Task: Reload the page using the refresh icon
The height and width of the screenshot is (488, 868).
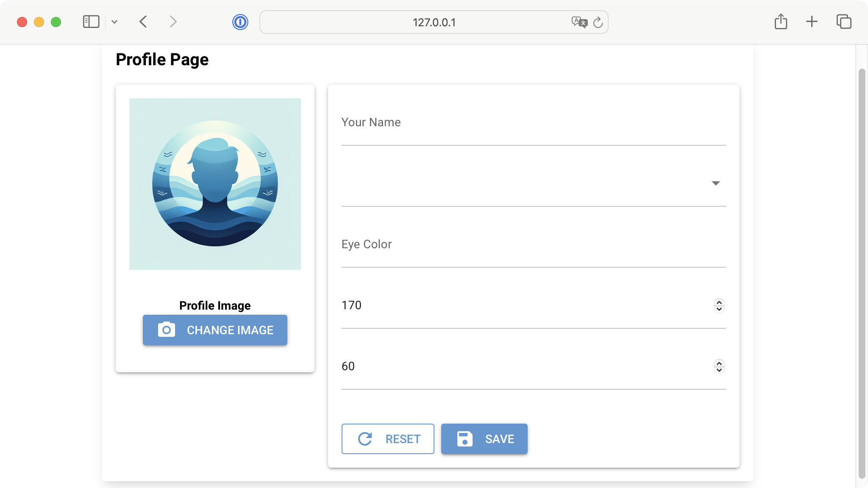Action: [x=598, y=22]
